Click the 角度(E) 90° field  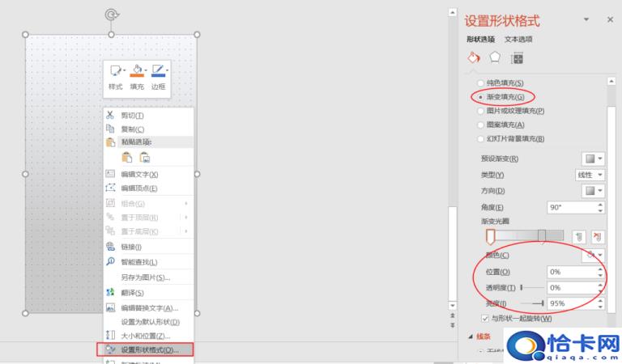pos(576,207)
